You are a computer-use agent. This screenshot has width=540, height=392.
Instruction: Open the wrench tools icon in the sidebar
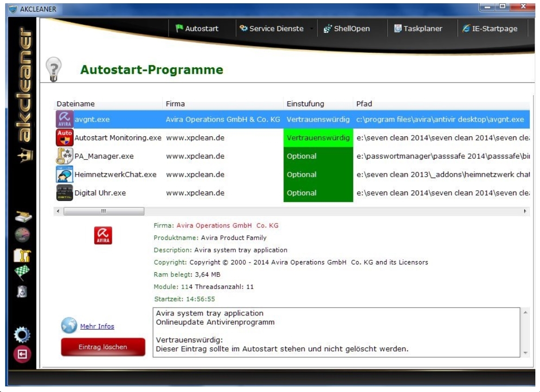click(x=22, y=255)
